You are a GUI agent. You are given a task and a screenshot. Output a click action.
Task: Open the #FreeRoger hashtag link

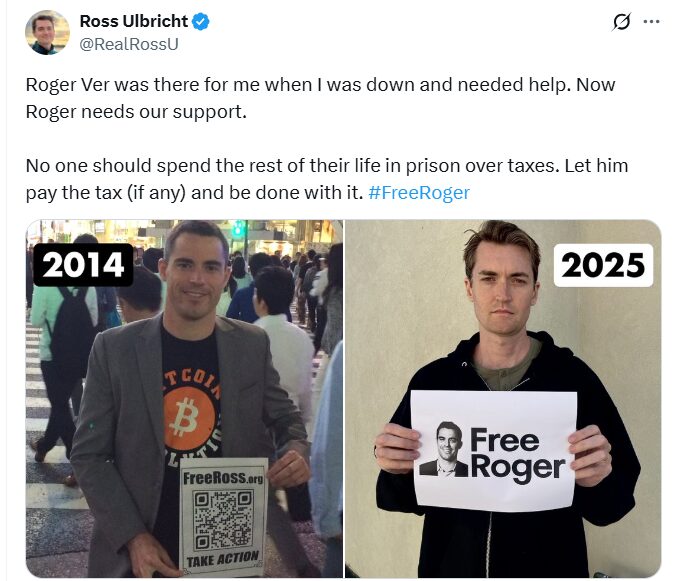418,192
